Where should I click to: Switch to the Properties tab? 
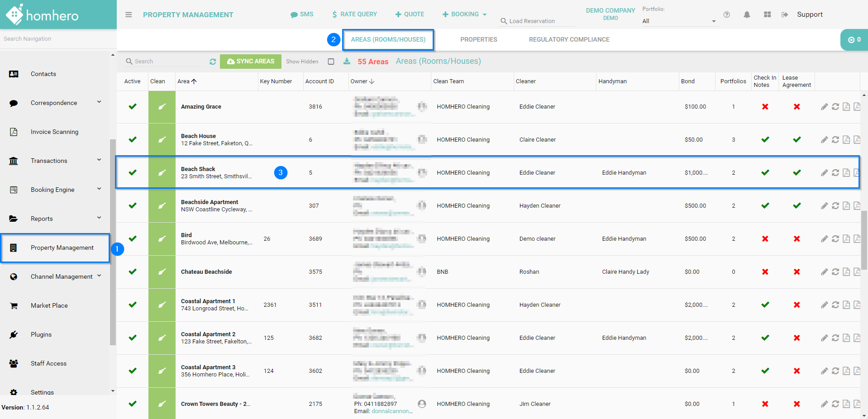point(478,39)
